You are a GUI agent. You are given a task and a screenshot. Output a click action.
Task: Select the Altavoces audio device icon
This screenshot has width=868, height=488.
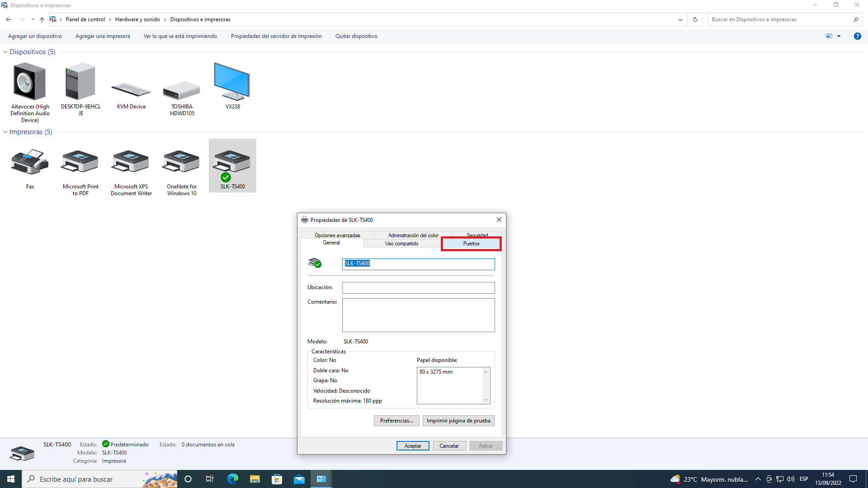[x=30, y=82]
